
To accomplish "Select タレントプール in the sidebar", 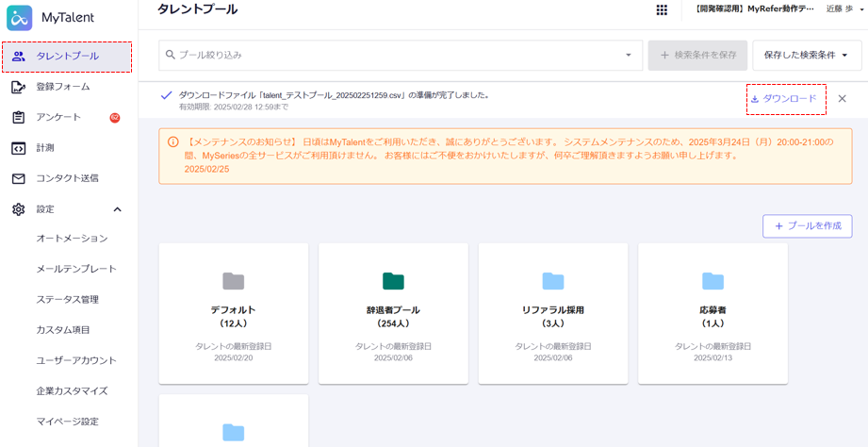I will tap(67, 57).
